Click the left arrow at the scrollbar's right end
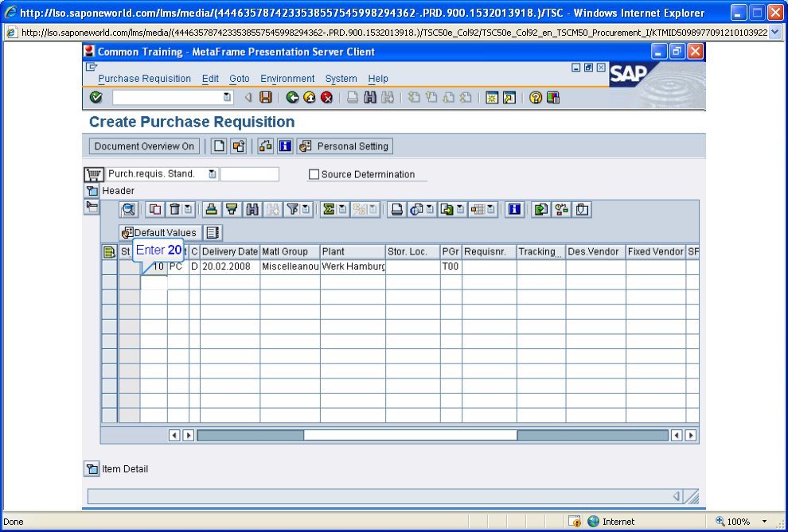This screenshot has width=788, height=532. click(677, 435)
